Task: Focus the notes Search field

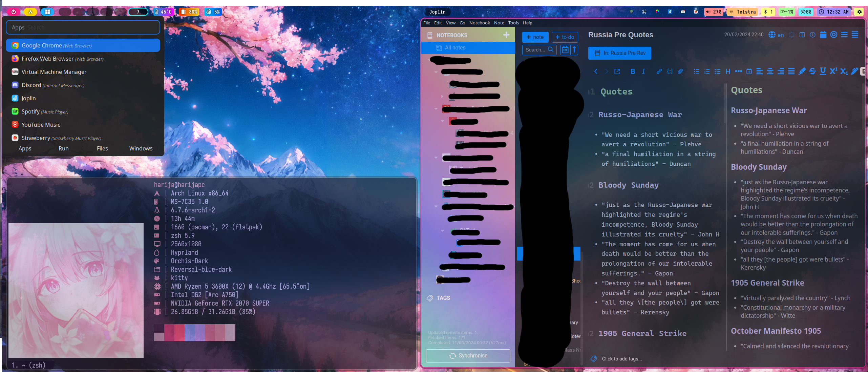Action: (535, 50)
